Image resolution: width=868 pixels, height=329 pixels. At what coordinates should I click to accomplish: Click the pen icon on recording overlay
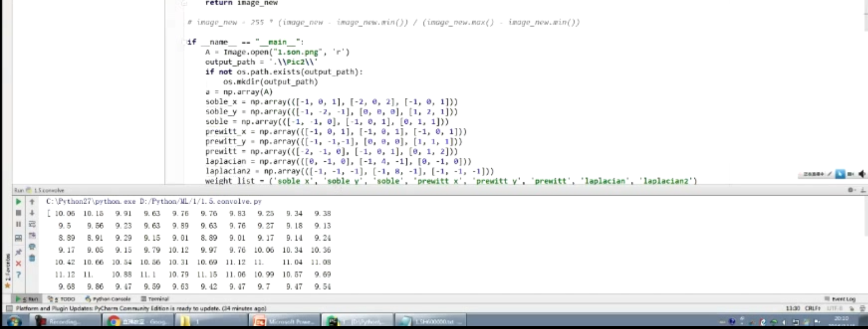830,174
